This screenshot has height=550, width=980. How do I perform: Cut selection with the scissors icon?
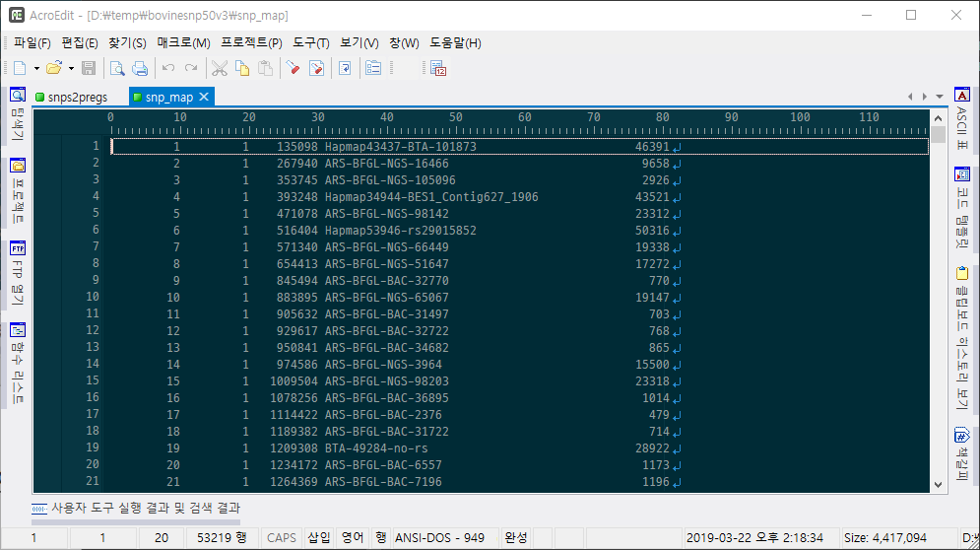point(219,68)
